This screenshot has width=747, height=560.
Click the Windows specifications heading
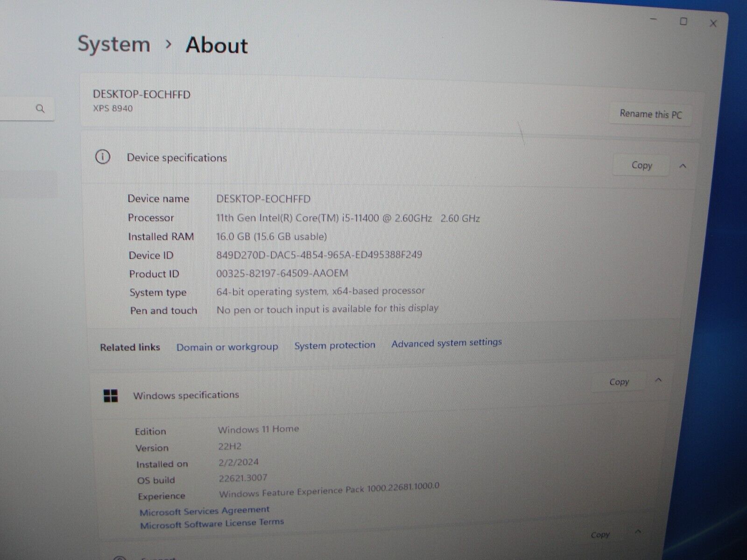pos(186,395)
